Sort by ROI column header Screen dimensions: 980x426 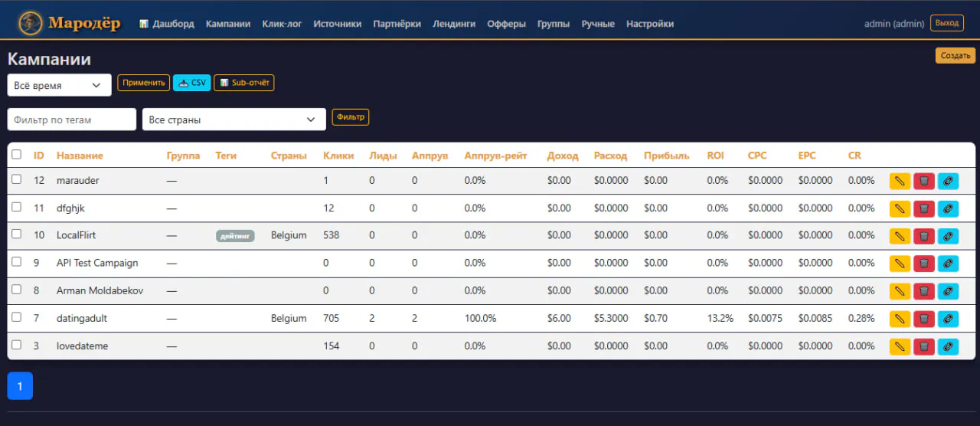(716, 156)
